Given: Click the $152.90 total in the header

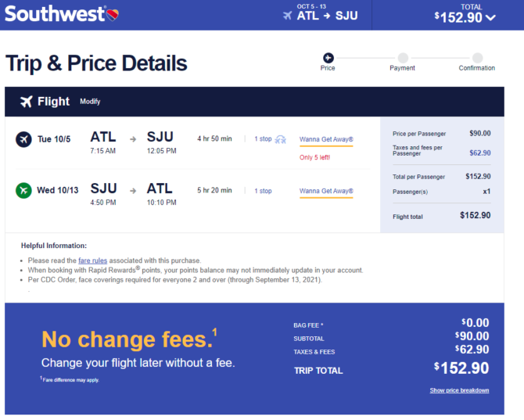Looking at the screenshot, I should (458, 17).
